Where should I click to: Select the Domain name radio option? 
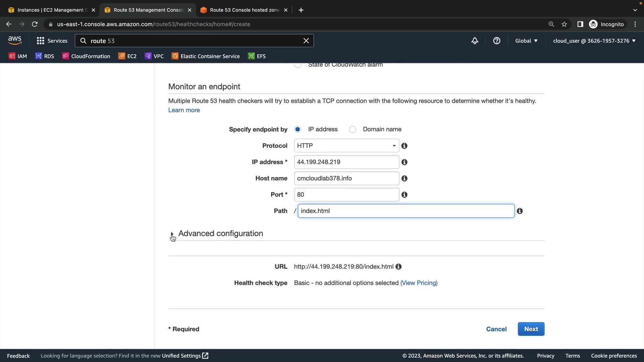click(x=352, y=129)
